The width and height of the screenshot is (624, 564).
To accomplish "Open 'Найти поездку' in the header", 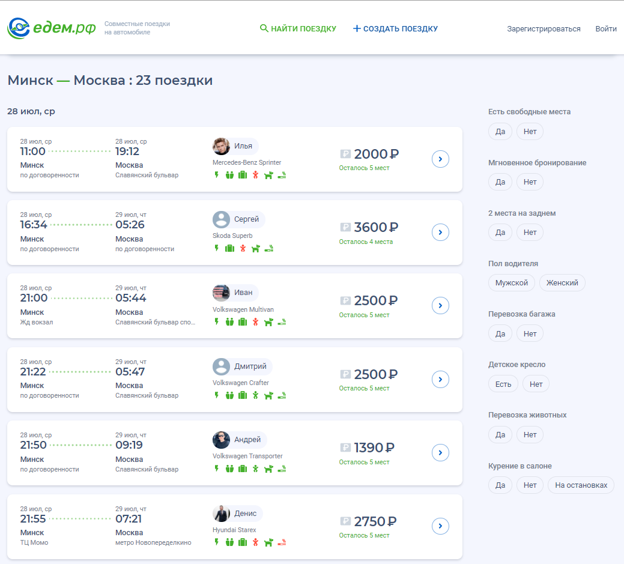I will pyautogui.click(x=298, y=29).
